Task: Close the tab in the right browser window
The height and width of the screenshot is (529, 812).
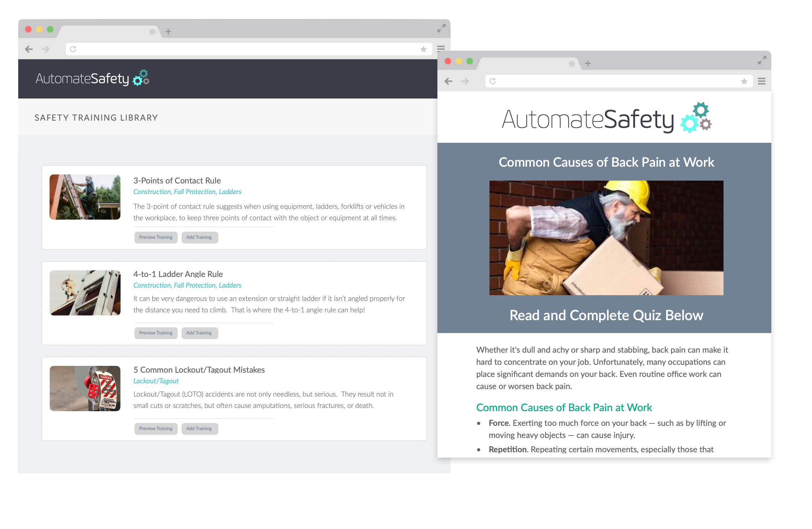Action: click(x=572, y=64)
